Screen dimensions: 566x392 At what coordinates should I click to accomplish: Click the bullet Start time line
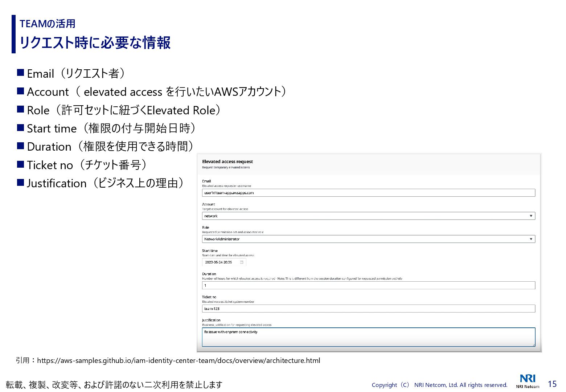107,128
